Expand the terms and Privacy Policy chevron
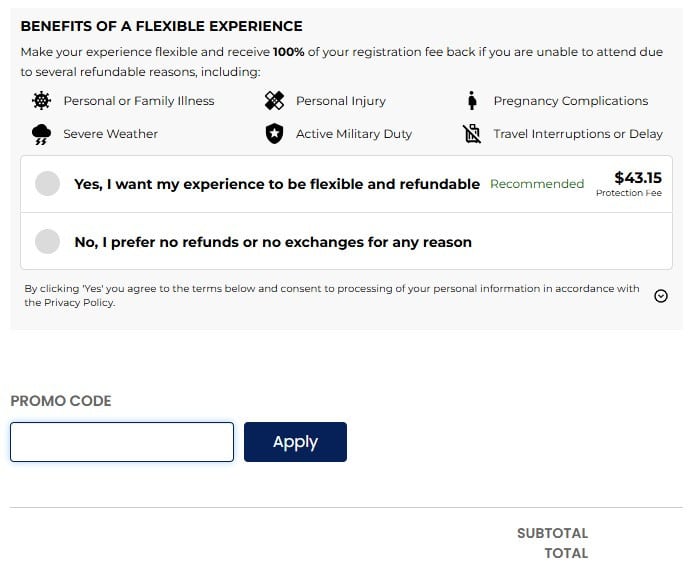The image size is (688, 572). 660,295
